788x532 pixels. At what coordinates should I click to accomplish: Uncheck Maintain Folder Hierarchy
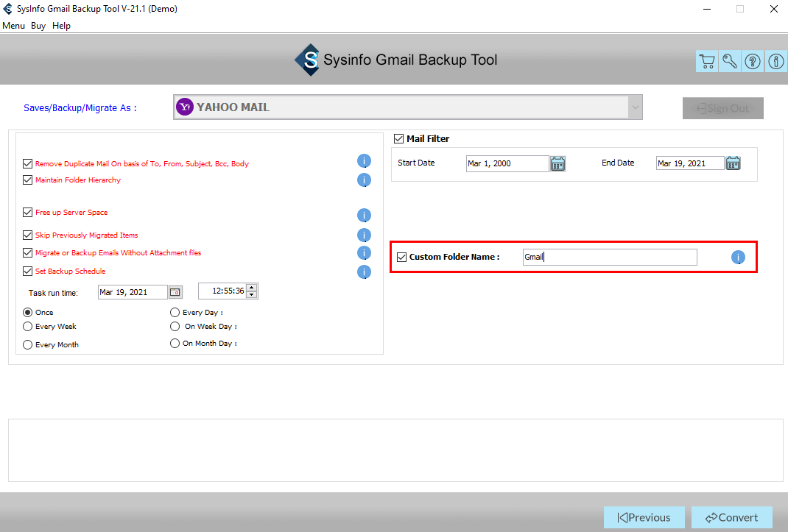tap(28, 180)
